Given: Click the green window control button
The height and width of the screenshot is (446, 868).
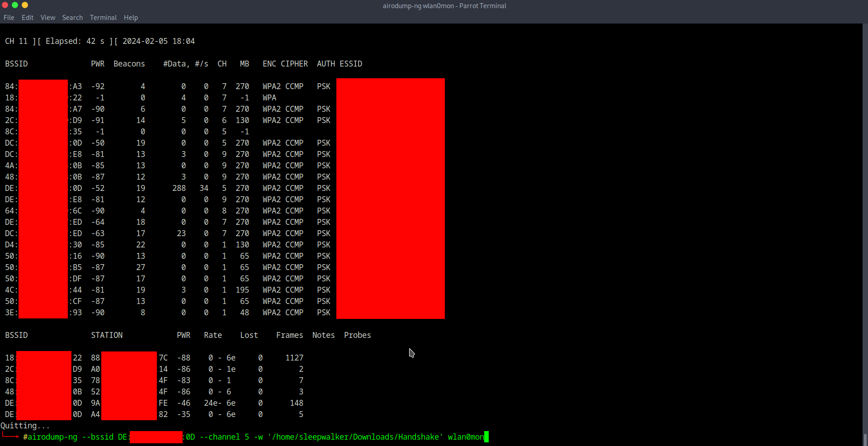Looking at the screenshot, I should point(15,5).
